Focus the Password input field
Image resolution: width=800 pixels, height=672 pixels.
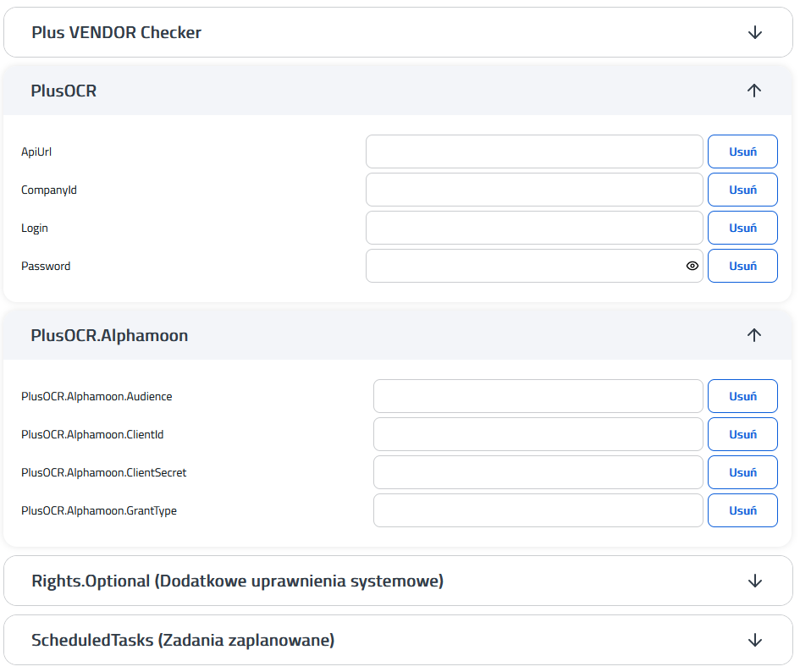(x=526, y=266)
